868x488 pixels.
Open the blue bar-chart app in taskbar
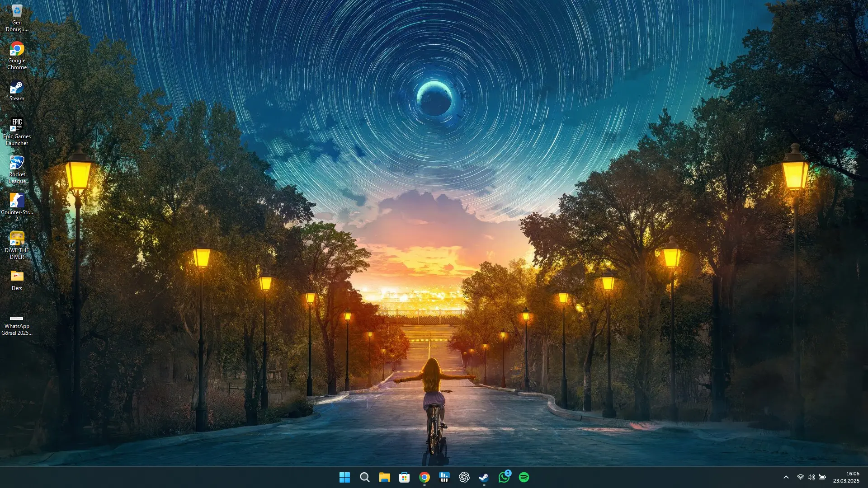tap(444, 477)
